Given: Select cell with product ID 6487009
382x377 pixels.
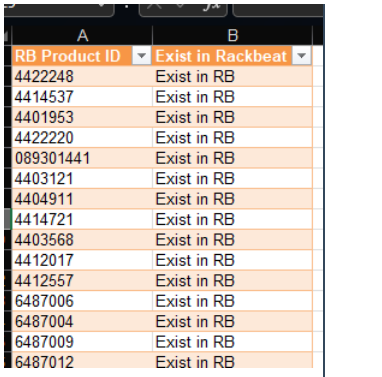Looking at the screenshot, I should tap(82, 342).
